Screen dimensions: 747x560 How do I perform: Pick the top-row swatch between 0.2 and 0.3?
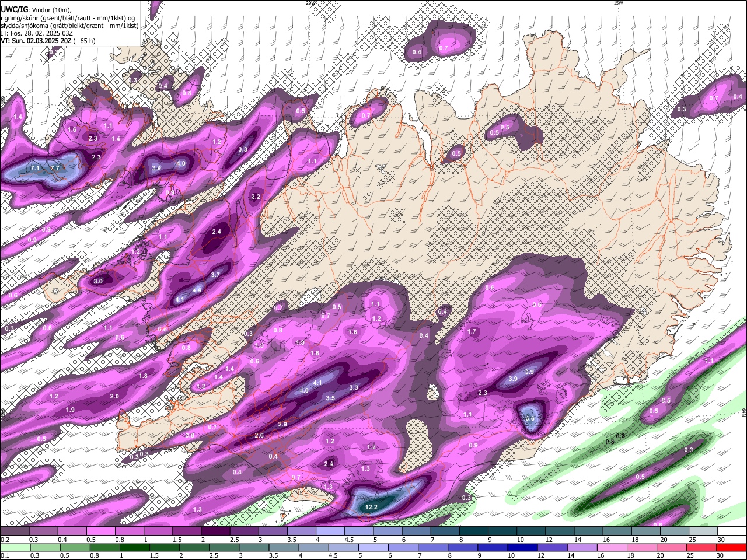(15, 531)
